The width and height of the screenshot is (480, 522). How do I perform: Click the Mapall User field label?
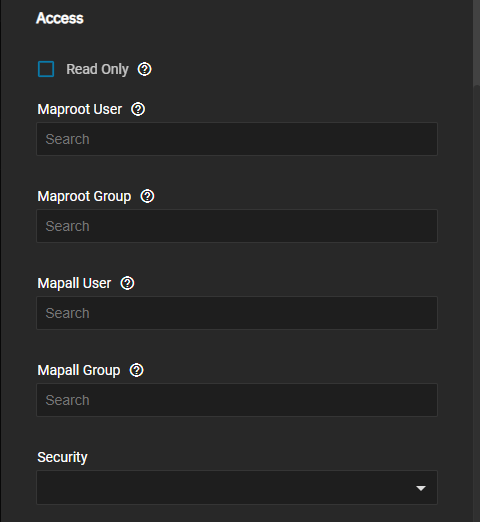[x=74, y=283]
